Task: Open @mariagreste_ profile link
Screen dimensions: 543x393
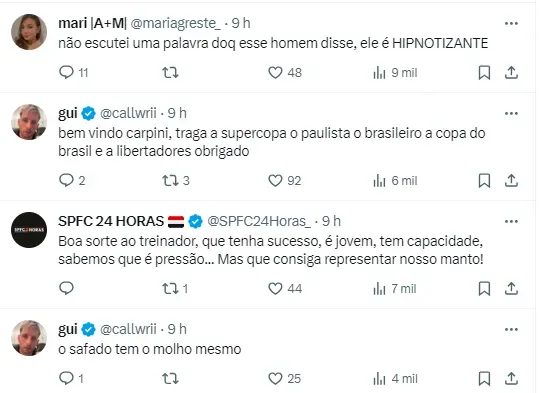Action: (176, 23)
